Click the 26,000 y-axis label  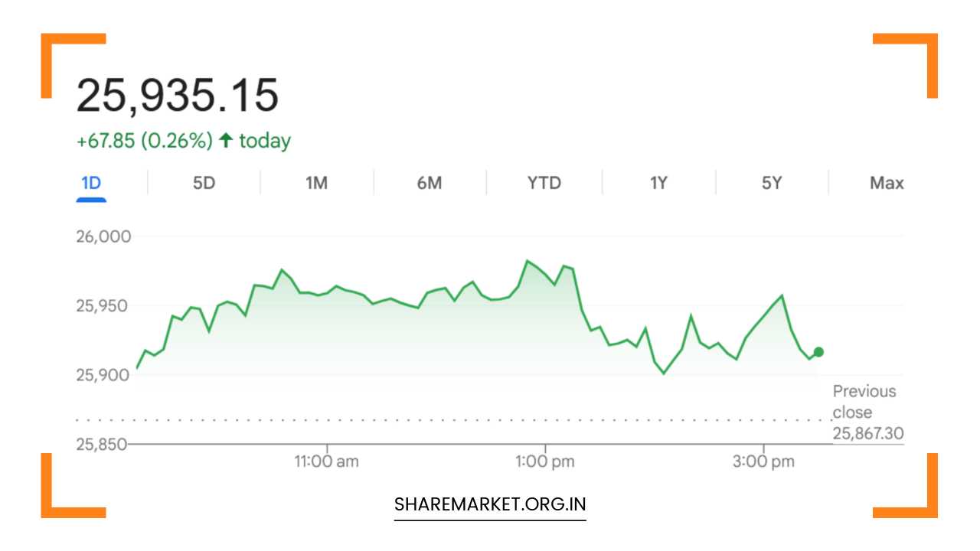tap(103, 236)
